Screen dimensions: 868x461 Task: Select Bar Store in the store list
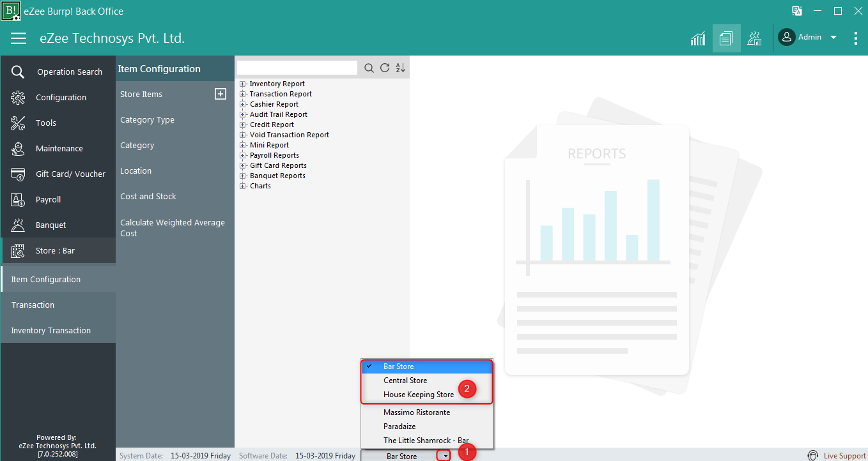tap(427, 367)
